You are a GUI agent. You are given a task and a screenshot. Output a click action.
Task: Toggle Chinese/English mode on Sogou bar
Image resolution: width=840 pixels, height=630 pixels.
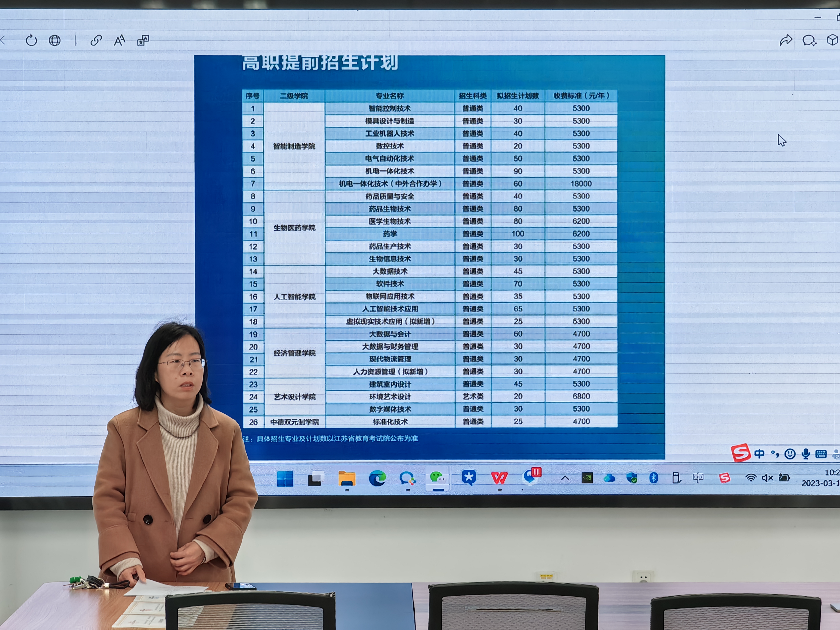click(759, 454)
